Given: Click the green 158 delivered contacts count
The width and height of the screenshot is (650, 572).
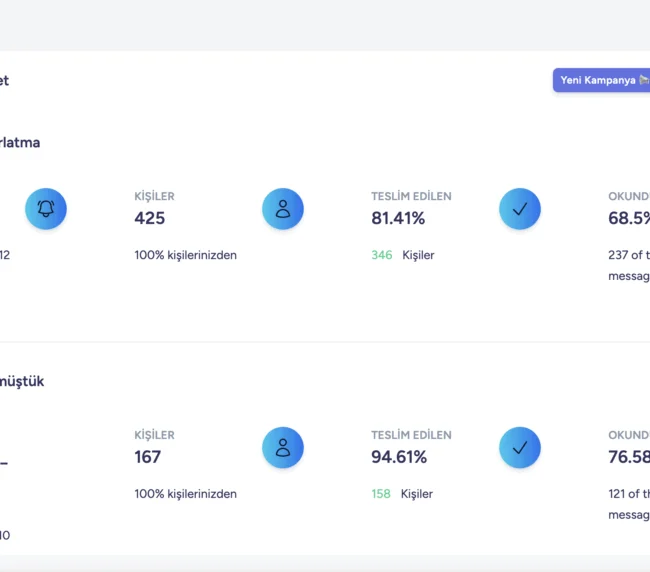Looking at the screenshot, I should 381,494.
